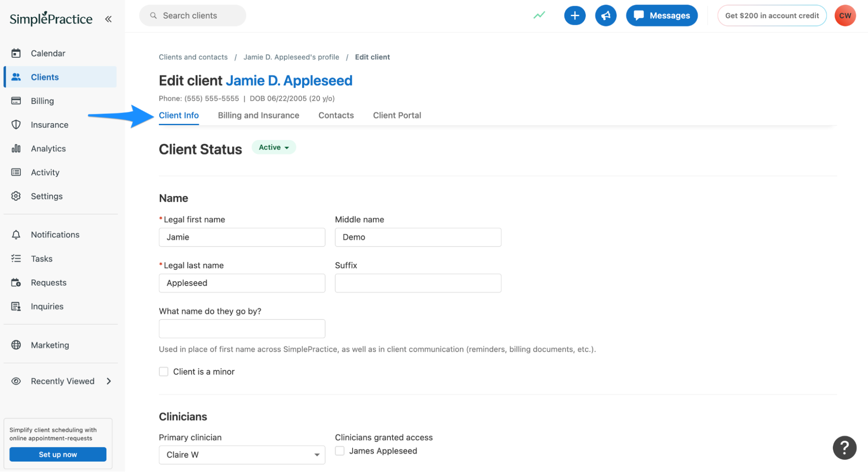Open the Active client status dropdown
This screenshot has height=472, width=868.
[274, 147]
